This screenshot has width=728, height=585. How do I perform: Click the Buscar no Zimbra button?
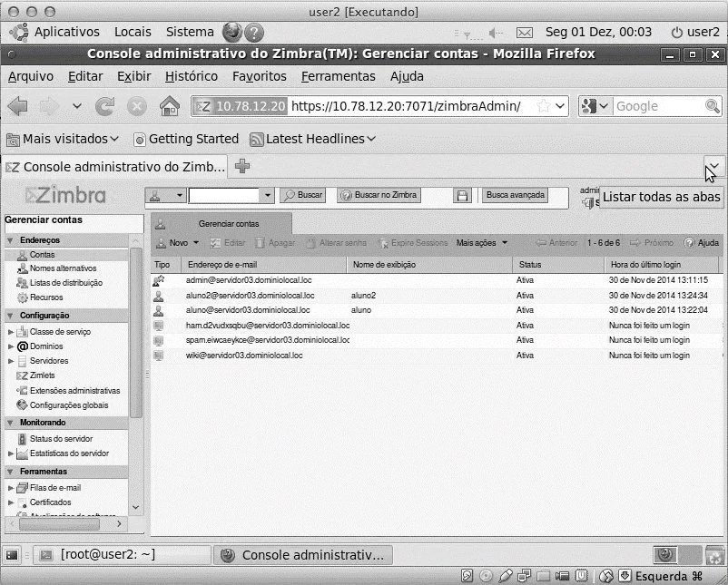(x=379, y=195)
